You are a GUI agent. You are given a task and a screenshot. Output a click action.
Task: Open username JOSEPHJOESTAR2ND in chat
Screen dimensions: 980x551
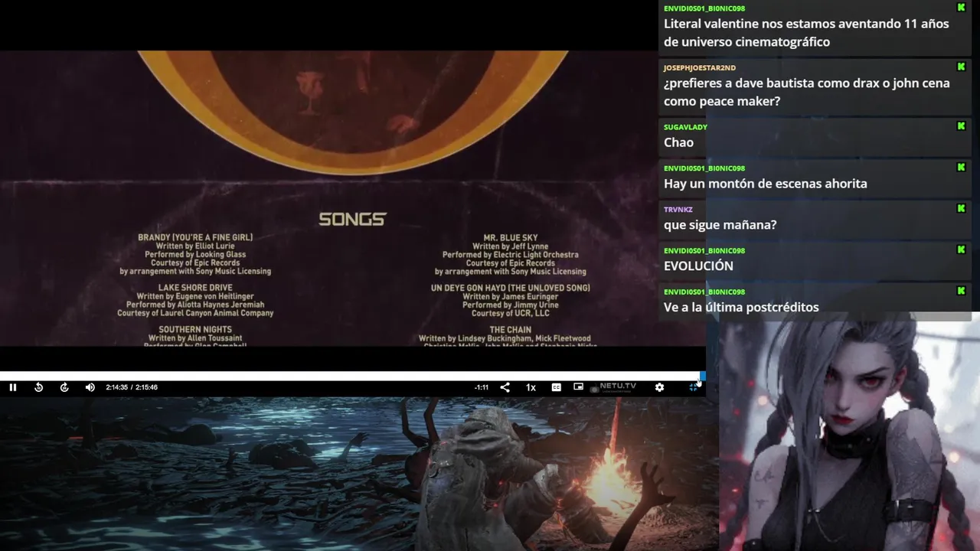click(700, 68)
